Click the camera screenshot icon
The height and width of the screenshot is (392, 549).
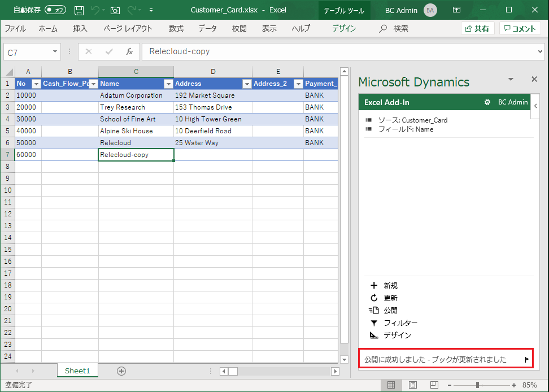pyautogui.click(x=115, y=11)
